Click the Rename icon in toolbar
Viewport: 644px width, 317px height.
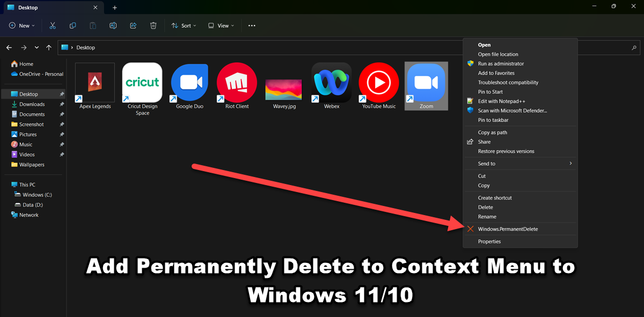tap(113, 26)
